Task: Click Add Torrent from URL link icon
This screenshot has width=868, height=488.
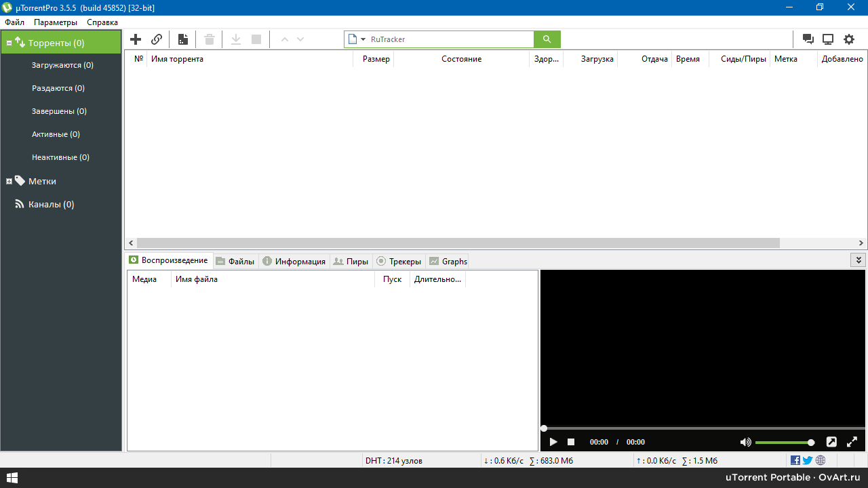Action: pyautogui.click(x=157, y=39)
